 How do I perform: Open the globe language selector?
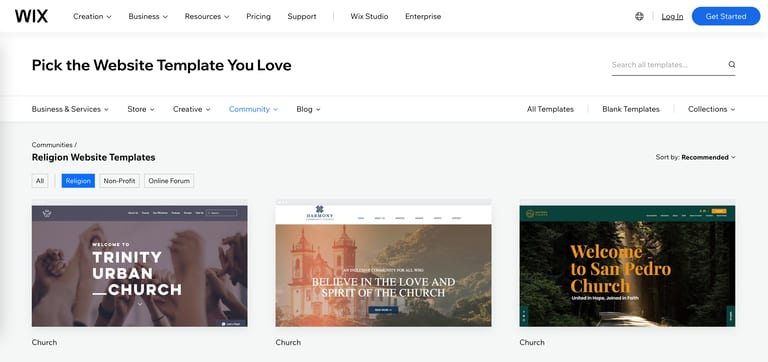coord(639,16)
